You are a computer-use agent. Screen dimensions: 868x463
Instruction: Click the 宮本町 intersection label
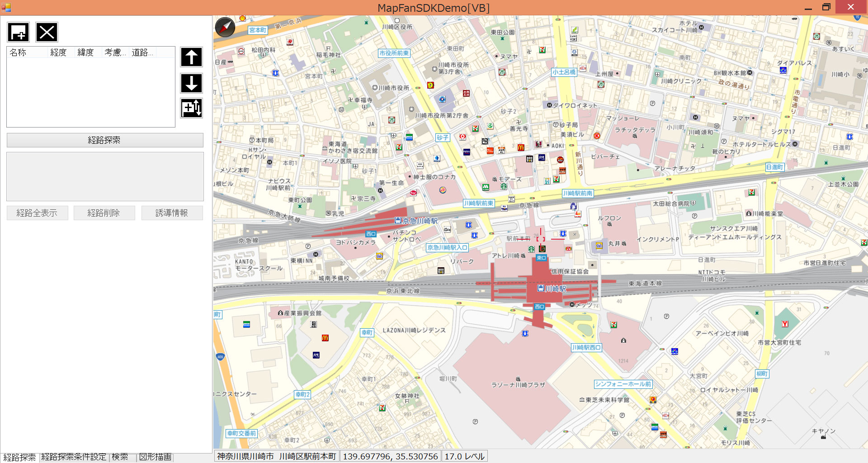coord(258,30)
